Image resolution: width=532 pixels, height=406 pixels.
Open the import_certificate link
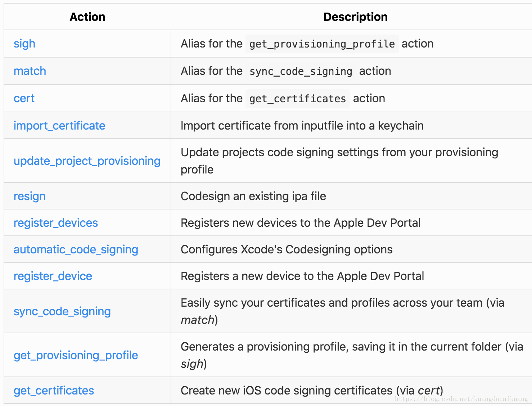point(59,126)
